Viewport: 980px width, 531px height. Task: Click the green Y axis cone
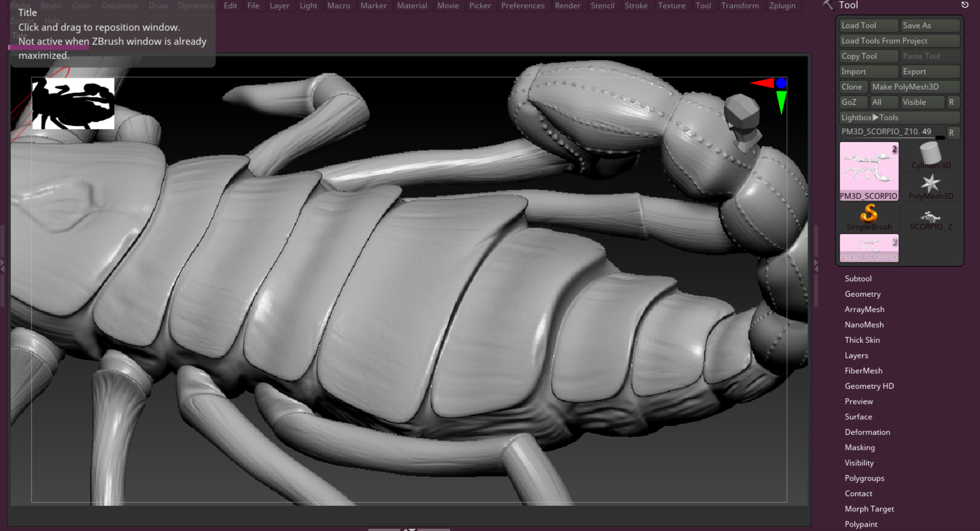tap(781, 102)
